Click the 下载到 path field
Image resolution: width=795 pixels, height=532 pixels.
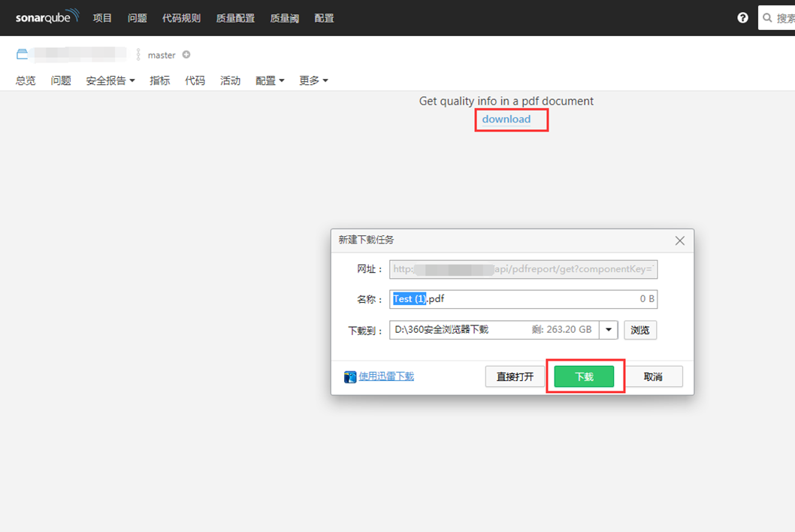click(x=494, y=330)
